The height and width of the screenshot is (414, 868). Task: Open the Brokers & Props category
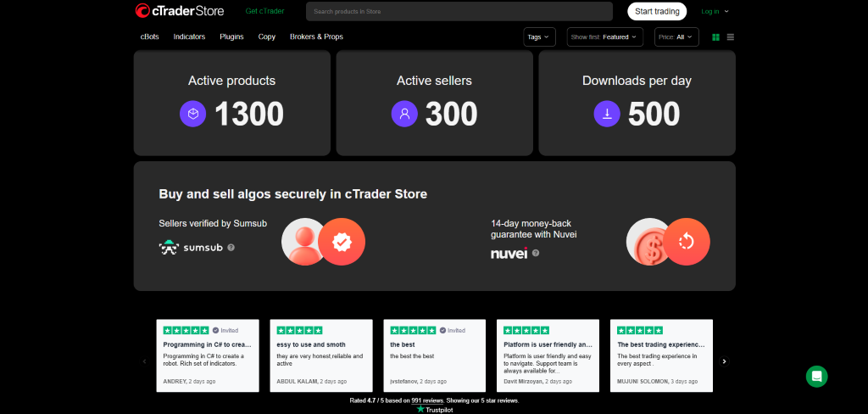click(317, 36)
